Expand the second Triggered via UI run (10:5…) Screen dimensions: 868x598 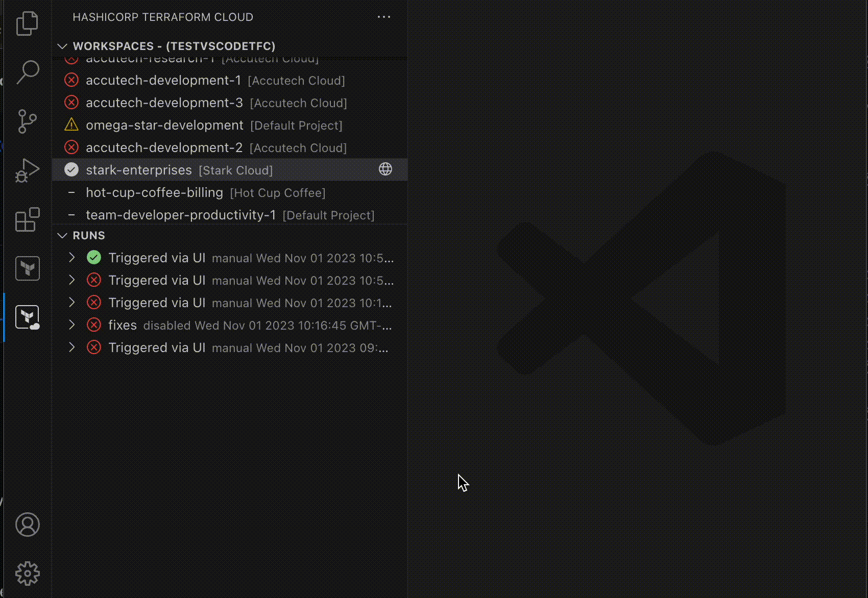tap(72, 280)
